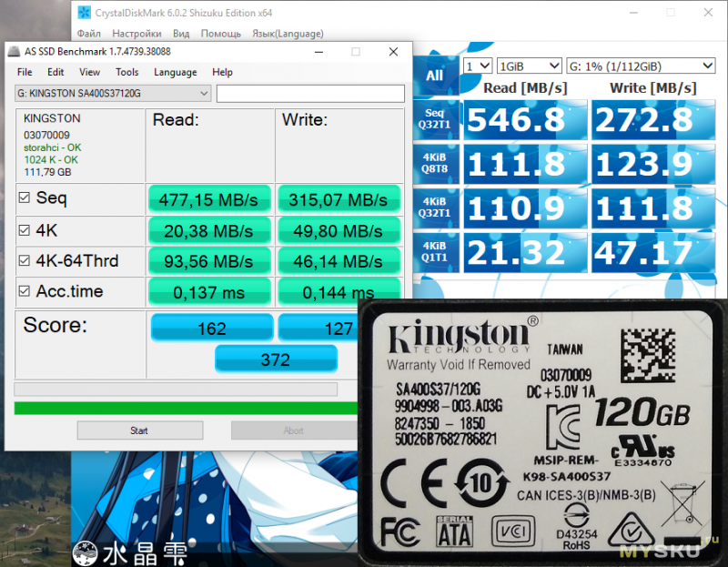Click the Q1T1 write value 47.17

(x=653, y=253)
